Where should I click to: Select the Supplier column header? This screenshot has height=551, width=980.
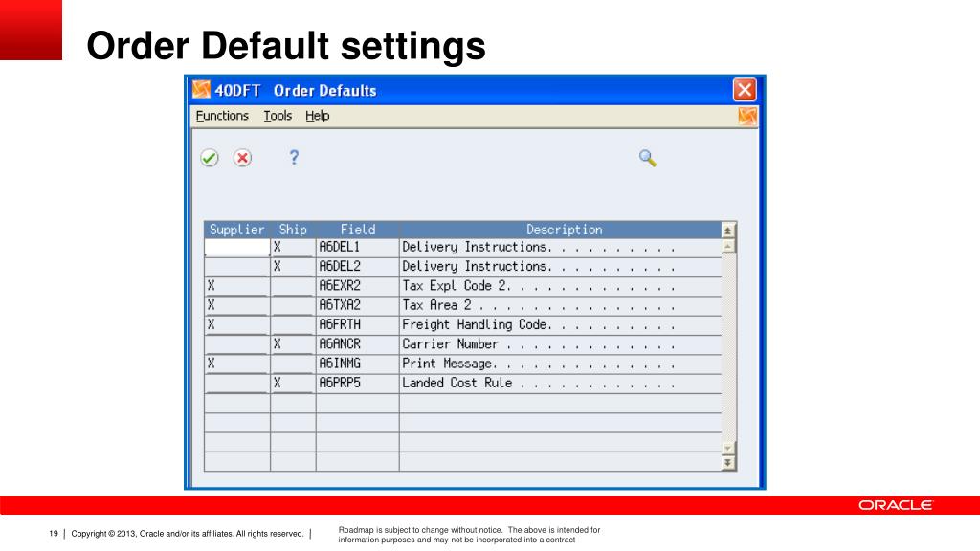[x=237, y=230]
